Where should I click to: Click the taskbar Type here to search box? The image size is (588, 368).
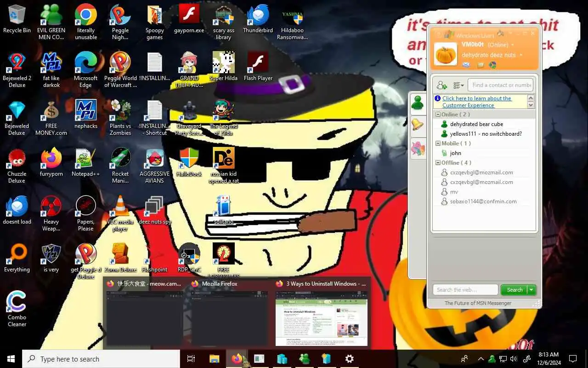(x=101, y=359)
